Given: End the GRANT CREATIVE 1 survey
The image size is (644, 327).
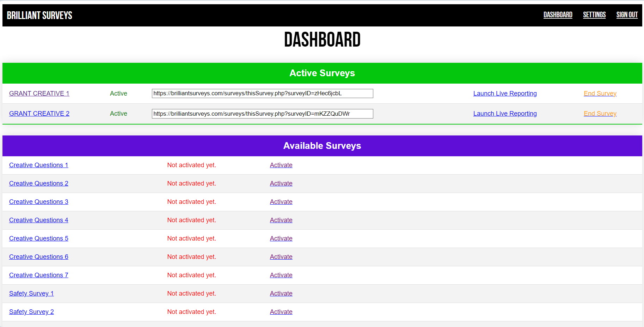Looking at the screenshot, I should (x=600, y=93).
